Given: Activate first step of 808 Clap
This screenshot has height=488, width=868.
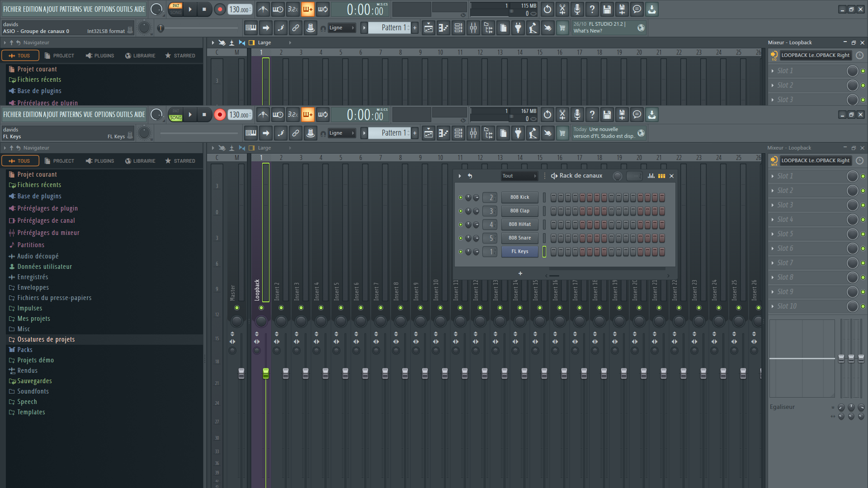Looking at the screenshot, I should (553, 211).
